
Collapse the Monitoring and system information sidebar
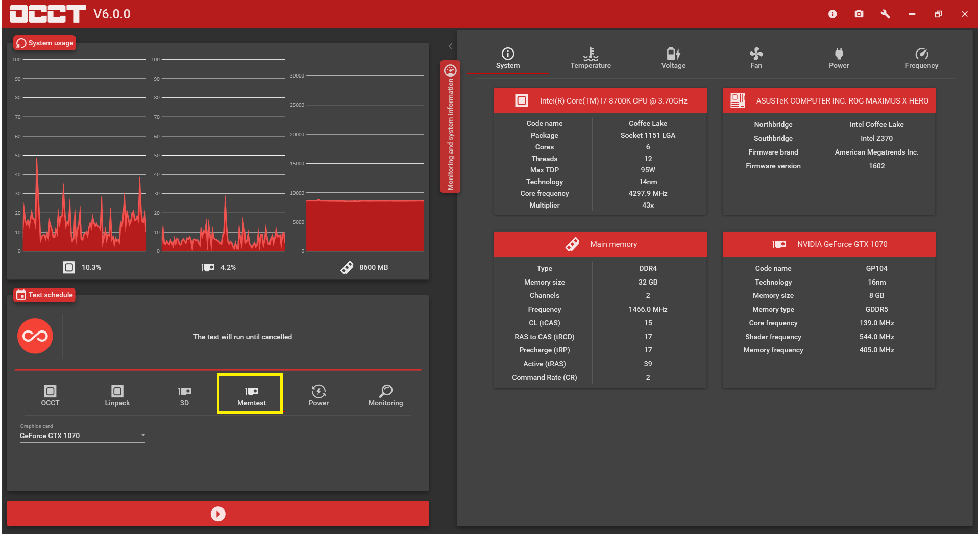(x=450, y=127)
